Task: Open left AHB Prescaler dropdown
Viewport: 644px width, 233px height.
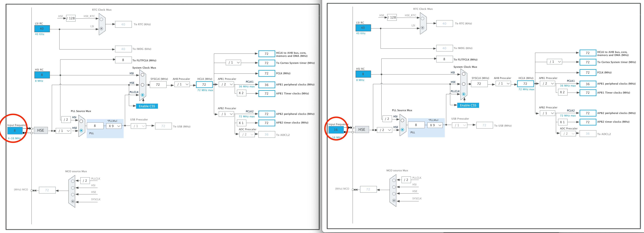Action: 182,84
